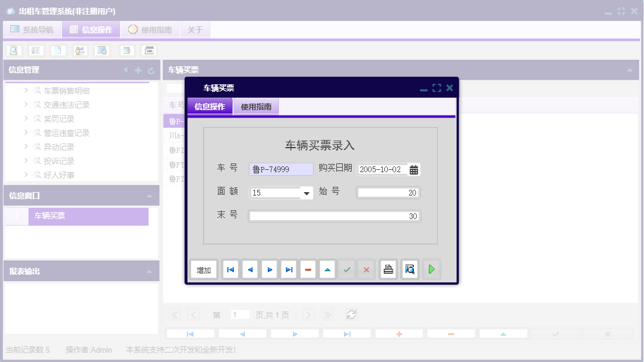Open the 面额 dropdown list
The width and height of the screenshot is (644, 362).
click(306, 193)
